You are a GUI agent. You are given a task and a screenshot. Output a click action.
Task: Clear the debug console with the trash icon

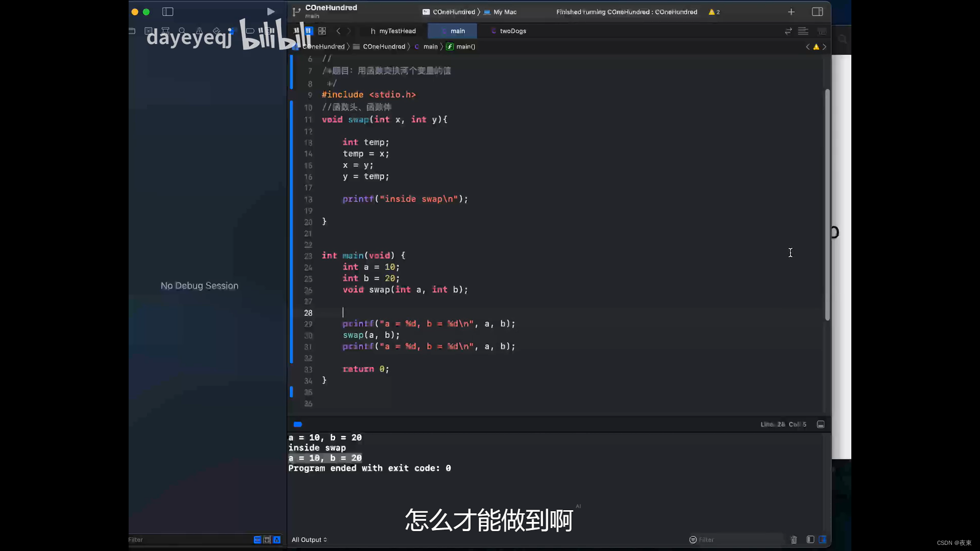[794, 539]
